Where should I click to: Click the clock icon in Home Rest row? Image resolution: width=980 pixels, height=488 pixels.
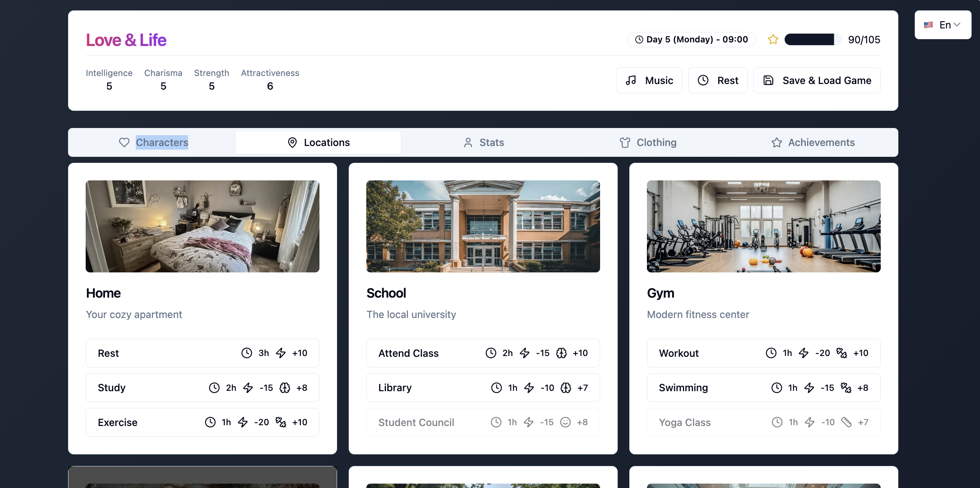[x=247, y=353]
